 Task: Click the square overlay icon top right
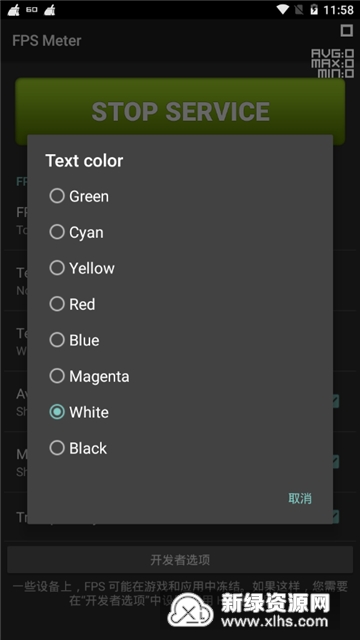(x=347, y=31)
